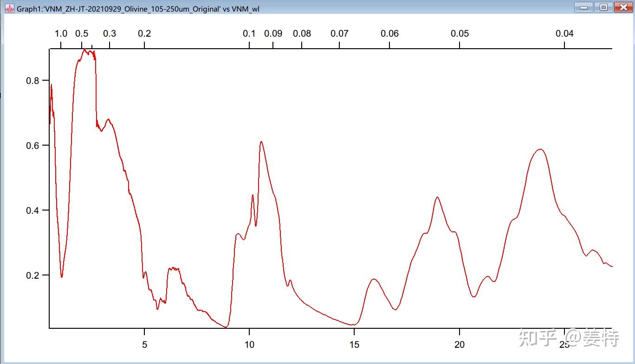Click bottom axis tick label 20
The width and height of the screenshot is (635, 364).
[x=460, y=345]
